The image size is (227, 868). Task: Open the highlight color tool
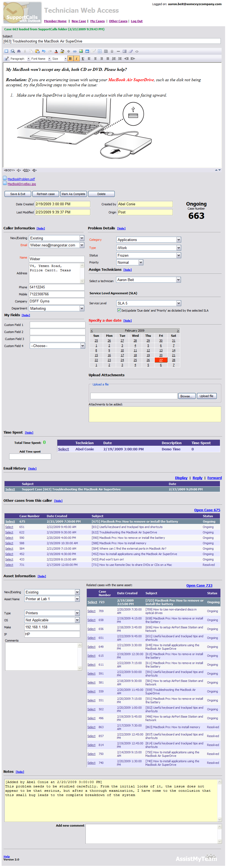pos(62,51)
